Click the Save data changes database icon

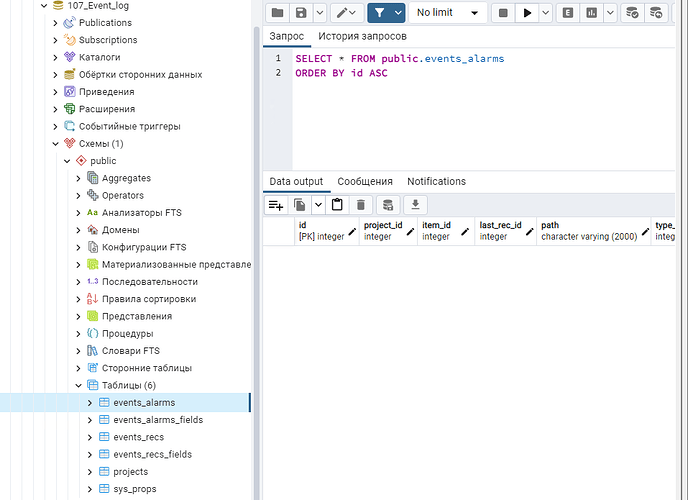(x=388, y=205)
